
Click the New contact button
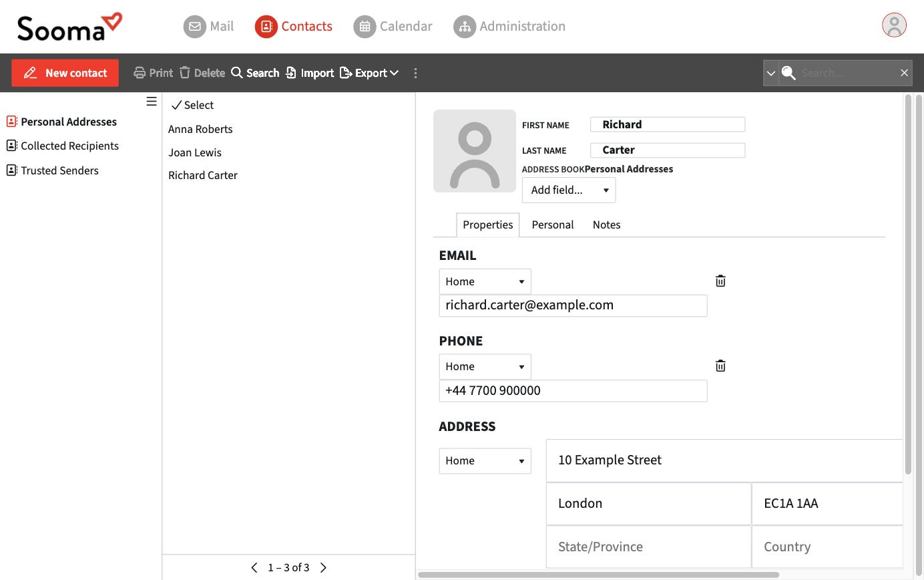pos(65,73)
